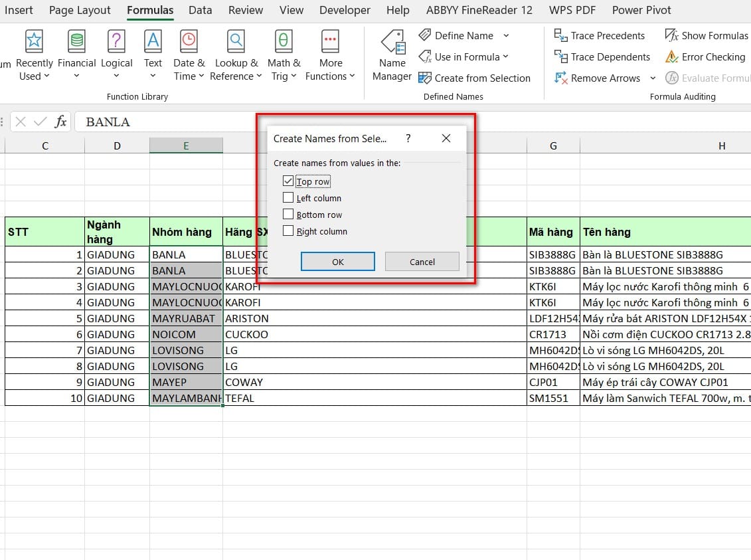Screen dimensions: 751x560
Task: Check the Right column option
Action: point(288,231)
